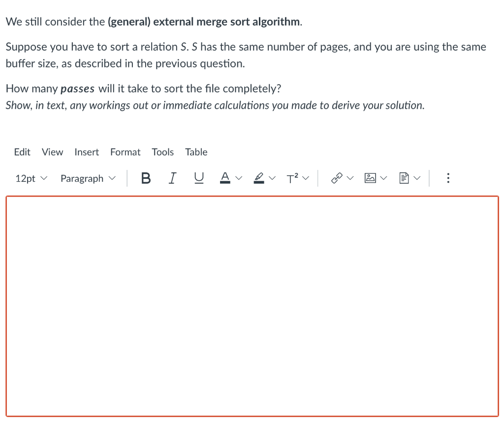The image size is (504, 425).
Task: Open the Insert menu
Action: pos(87,152)
